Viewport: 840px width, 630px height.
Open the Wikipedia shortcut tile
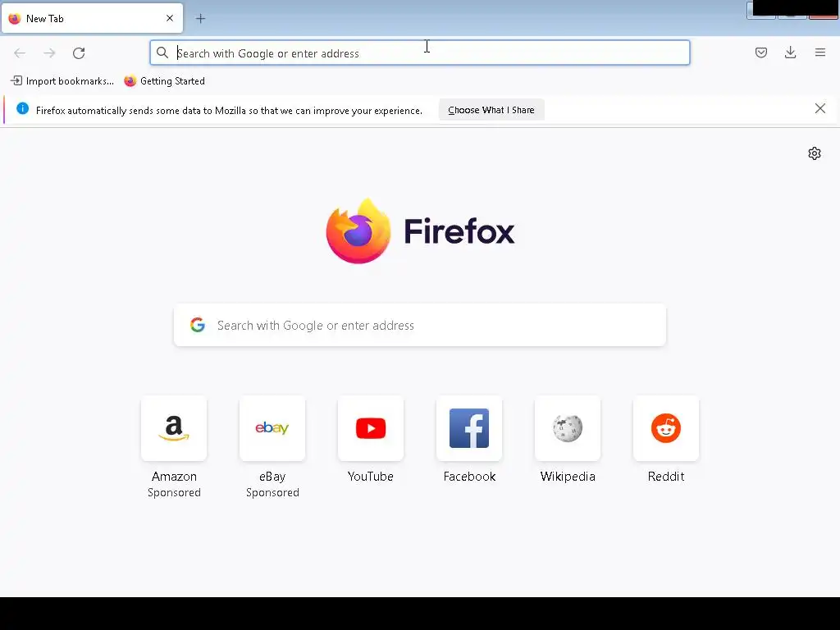click(568, 428)
